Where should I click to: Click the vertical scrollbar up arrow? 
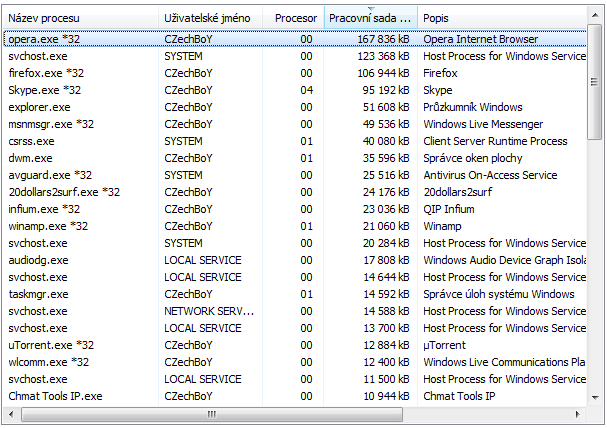click(x=595, y=15)
